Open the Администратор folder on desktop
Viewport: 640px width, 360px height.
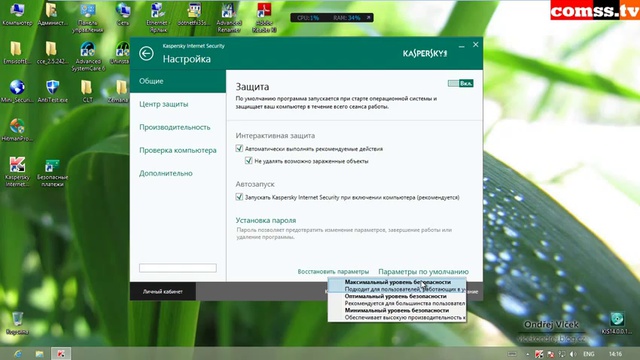[x=52, y=14]
